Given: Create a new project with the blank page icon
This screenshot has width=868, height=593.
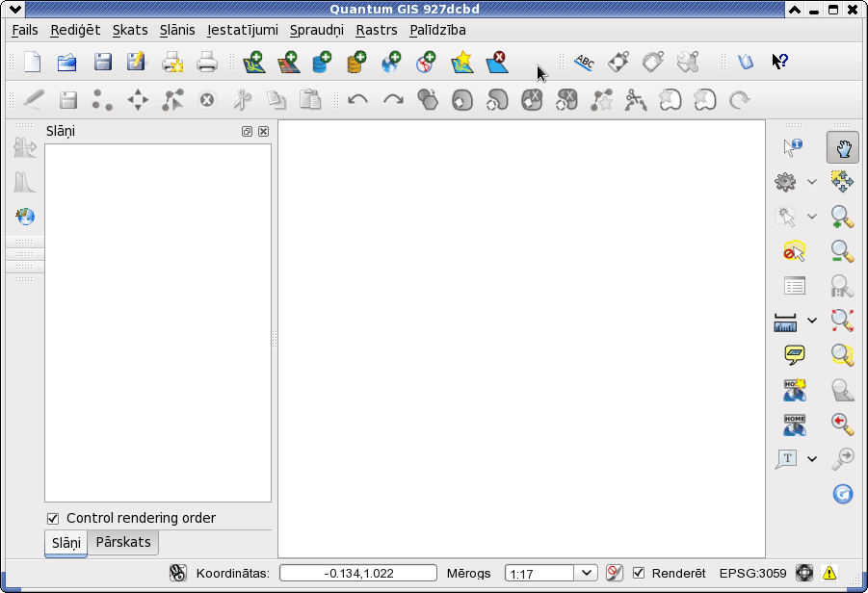Looking at the screenshot, I should (x=32, y=62).
